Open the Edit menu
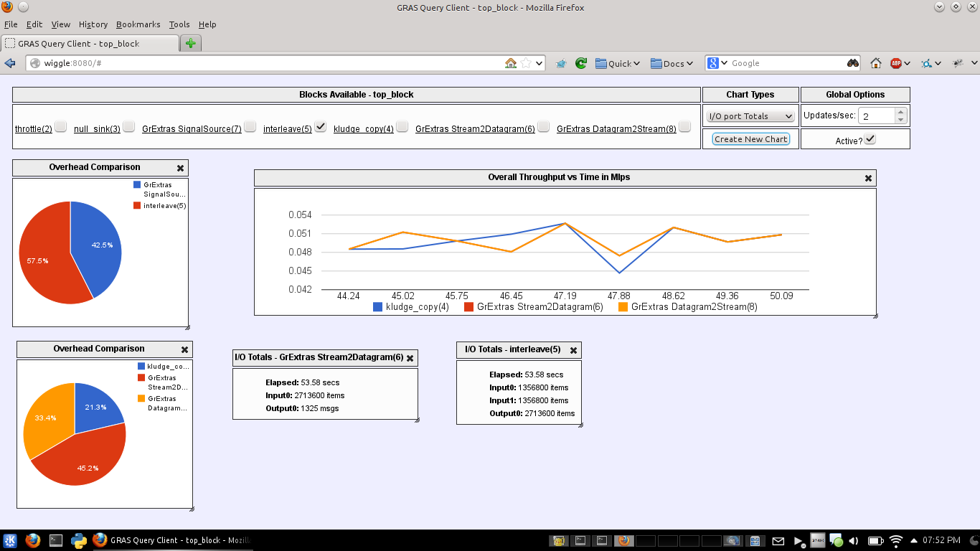Viewport: 980px width, 551px height. pyautogui.click(x=34, y=24)
